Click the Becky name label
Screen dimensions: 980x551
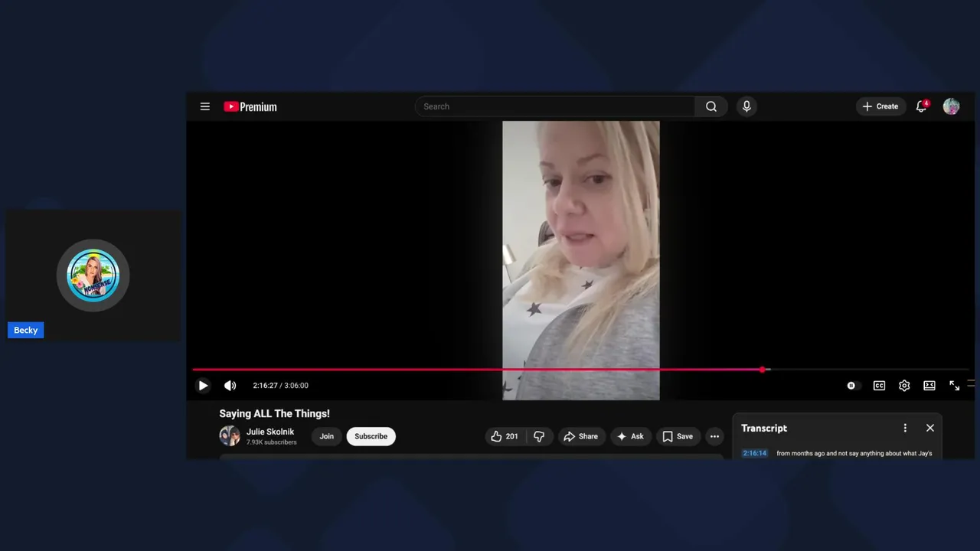(x=25, y=330)
